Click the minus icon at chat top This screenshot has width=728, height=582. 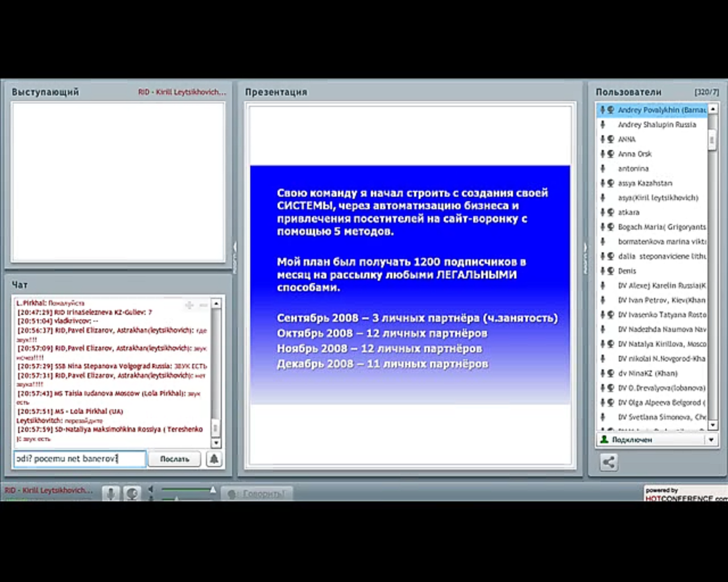tap(203, 305)
